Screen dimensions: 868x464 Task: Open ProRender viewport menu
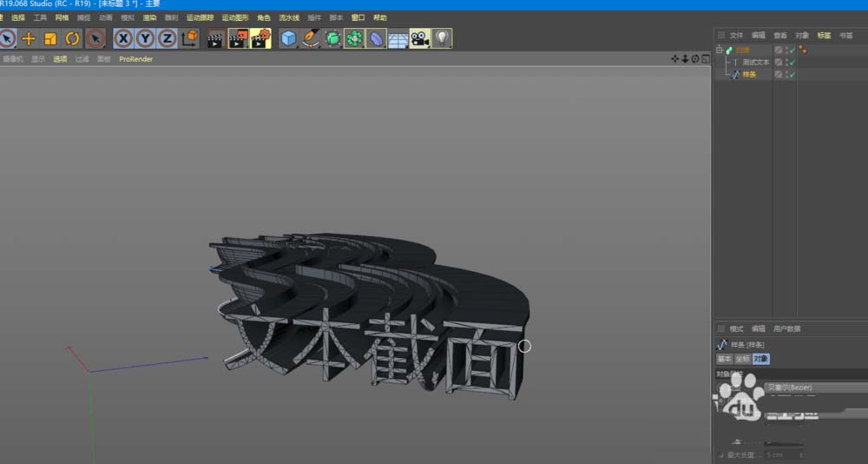pyautogui.click(x=135, y=59)
